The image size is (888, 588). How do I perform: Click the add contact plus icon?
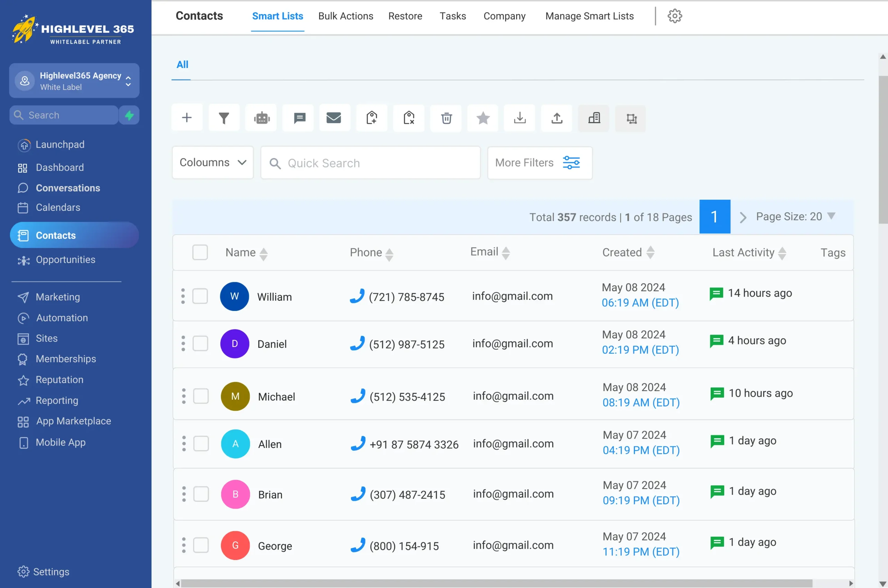pos(187,118)
